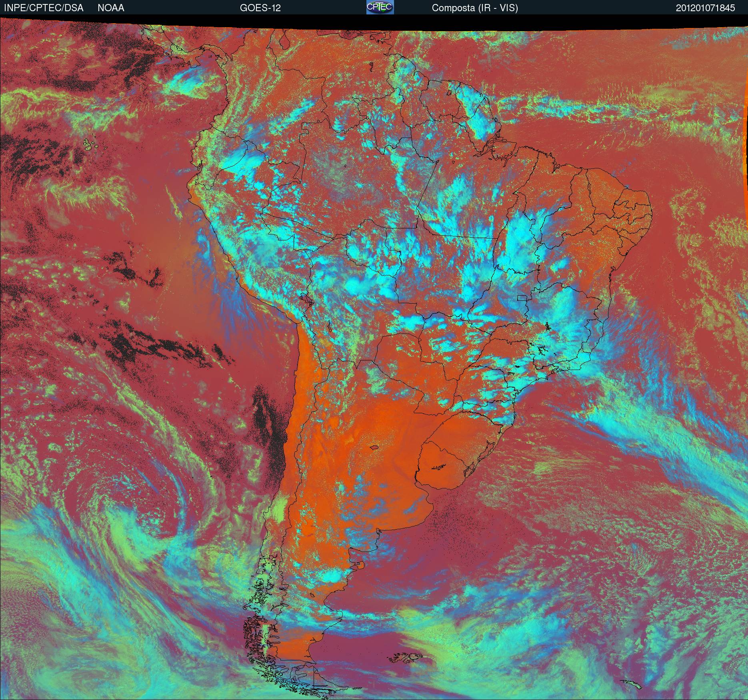748x700 pixels.
Task: Click the 'NOAA' label in the header
Action: click(x=111, y=8)
